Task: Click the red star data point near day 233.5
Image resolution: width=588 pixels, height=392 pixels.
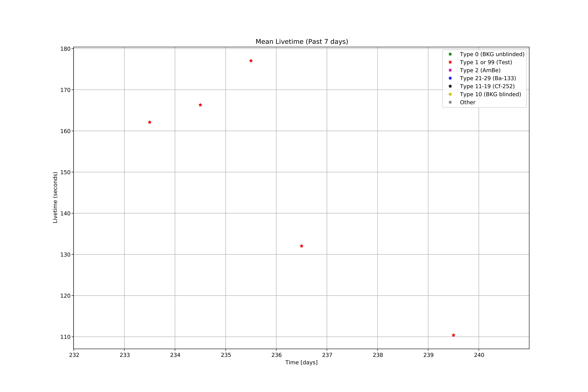Action: pos(150,122)
